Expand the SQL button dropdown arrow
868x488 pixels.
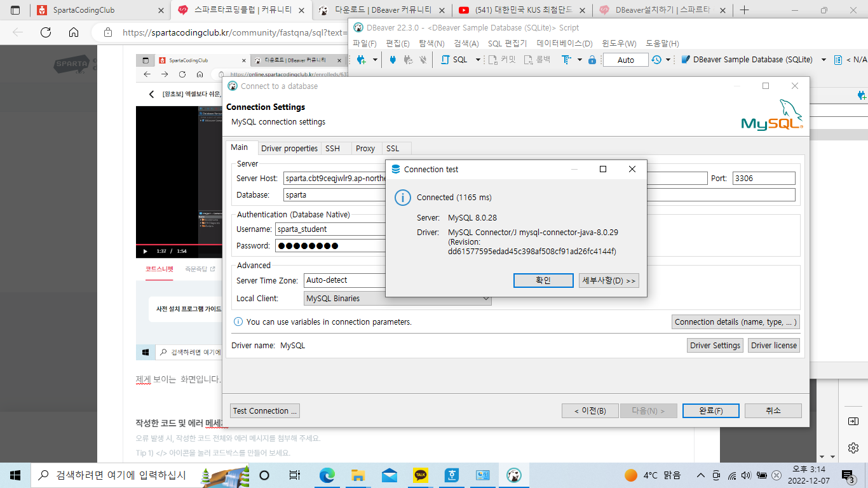click(478, 60)
